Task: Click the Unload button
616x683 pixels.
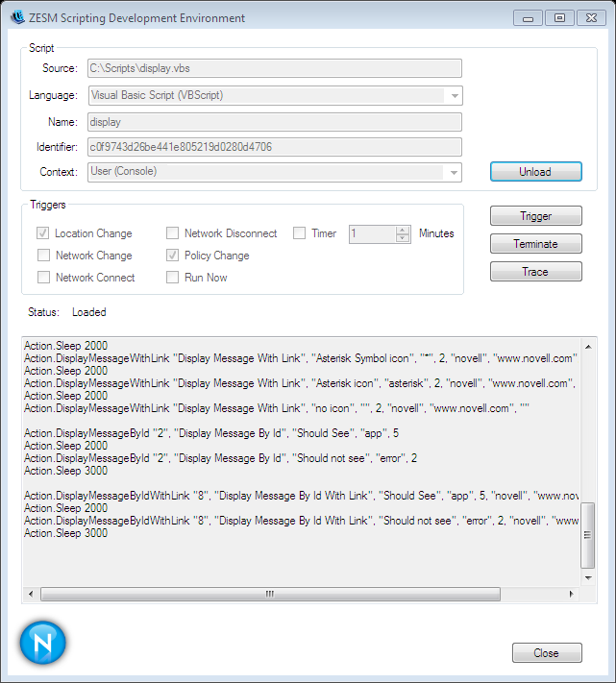Action: pyautogui.click(x=536, y=172)
